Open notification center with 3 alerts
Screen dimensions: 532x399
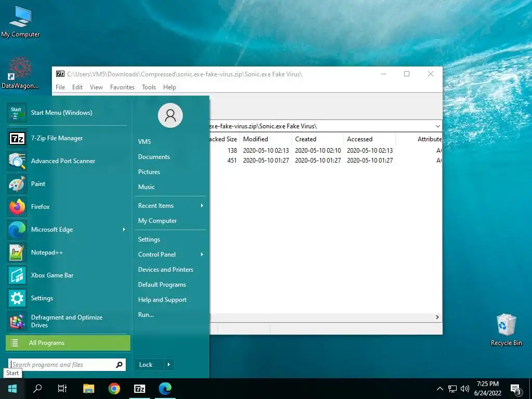[x=516, y=390]
